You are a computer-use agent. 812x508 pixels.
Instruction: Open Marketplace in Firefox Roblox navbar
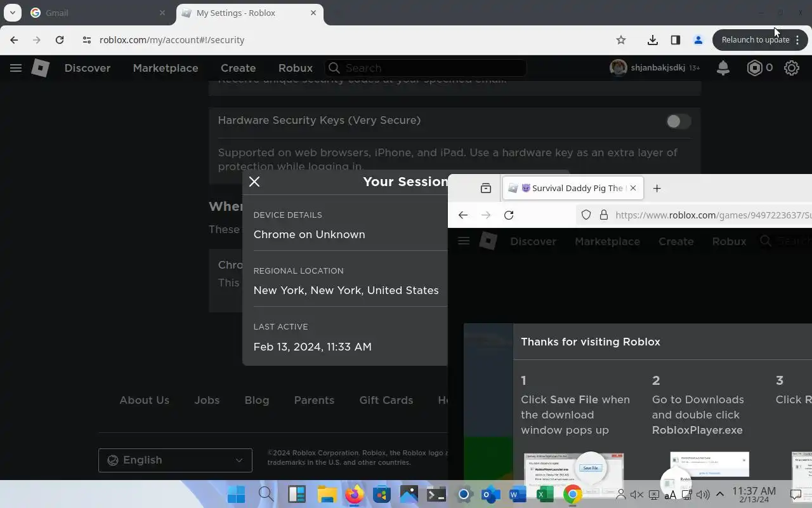607,241
